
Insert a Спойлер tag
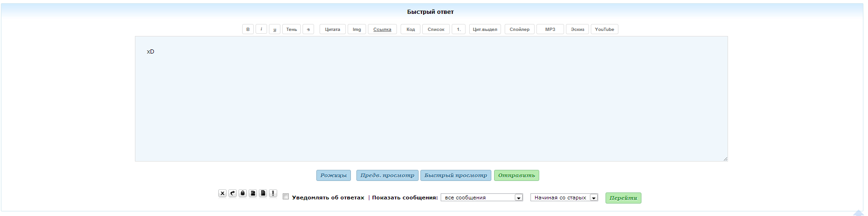[519, 29]
